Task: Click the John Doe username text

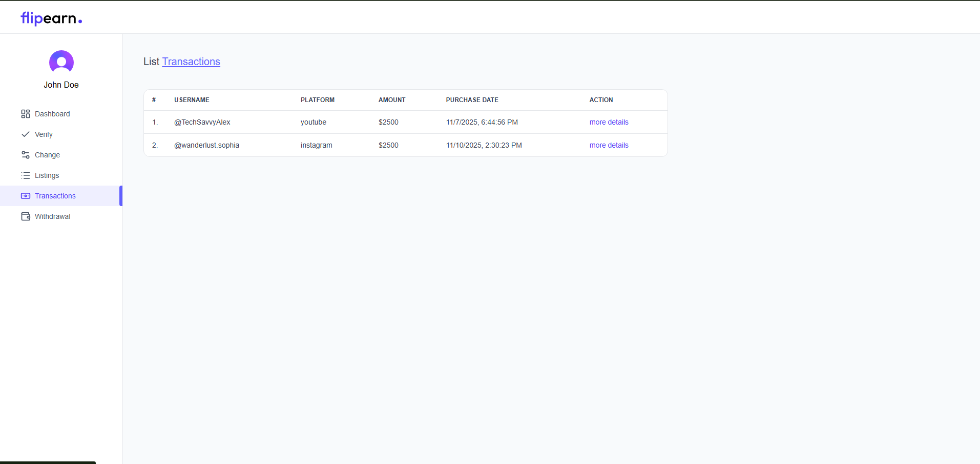Action: point(61,85)
